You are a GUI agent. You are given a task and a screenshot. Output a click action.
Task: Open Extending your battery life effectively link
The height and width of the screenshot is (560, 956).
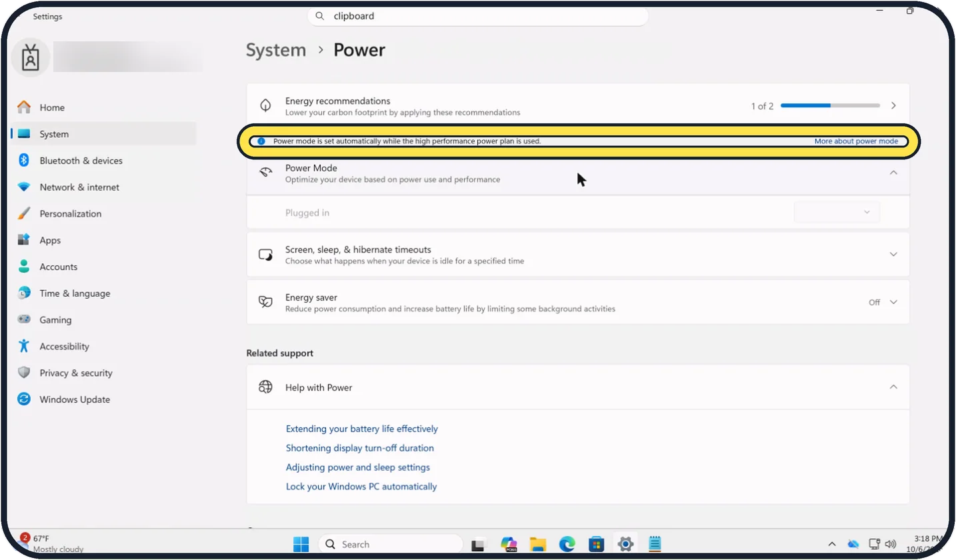[x=362, y=429]
